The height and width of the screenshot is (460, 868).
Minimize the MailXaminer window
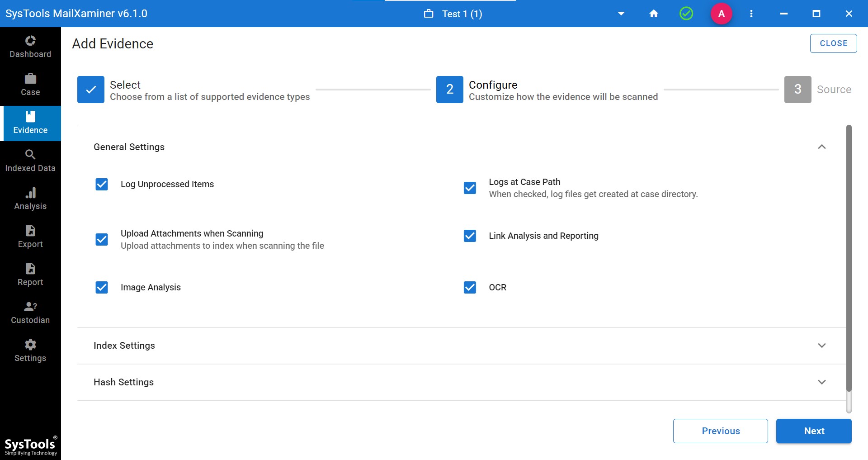tap(784, 14)
